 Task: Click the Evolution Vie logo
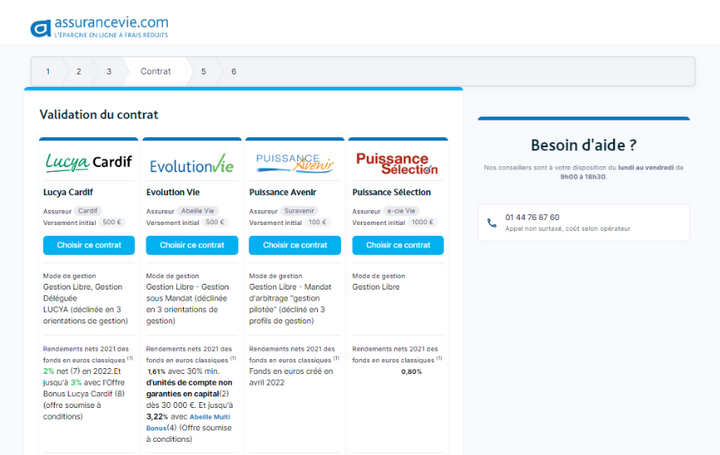191,164
